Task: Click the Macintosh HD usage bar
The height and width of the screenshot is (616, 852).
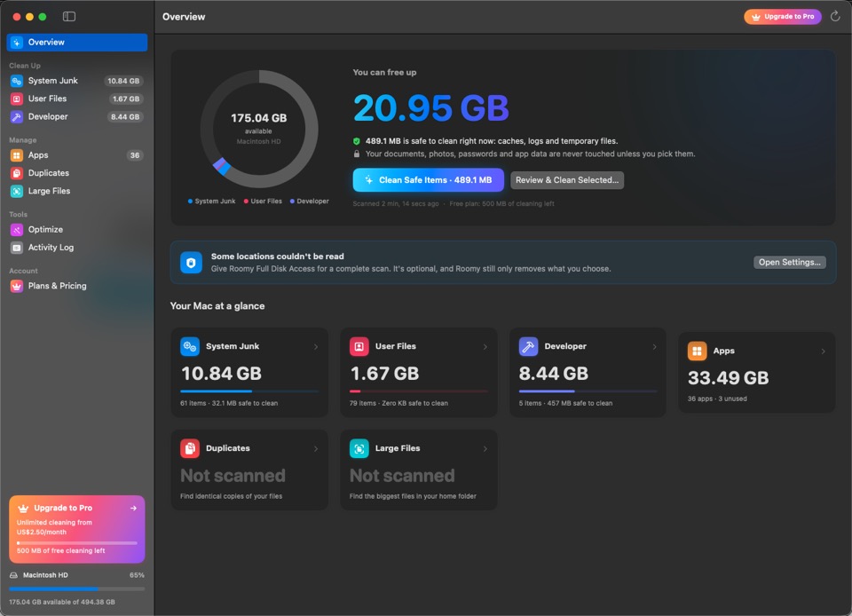Action: tap(77, 588)
